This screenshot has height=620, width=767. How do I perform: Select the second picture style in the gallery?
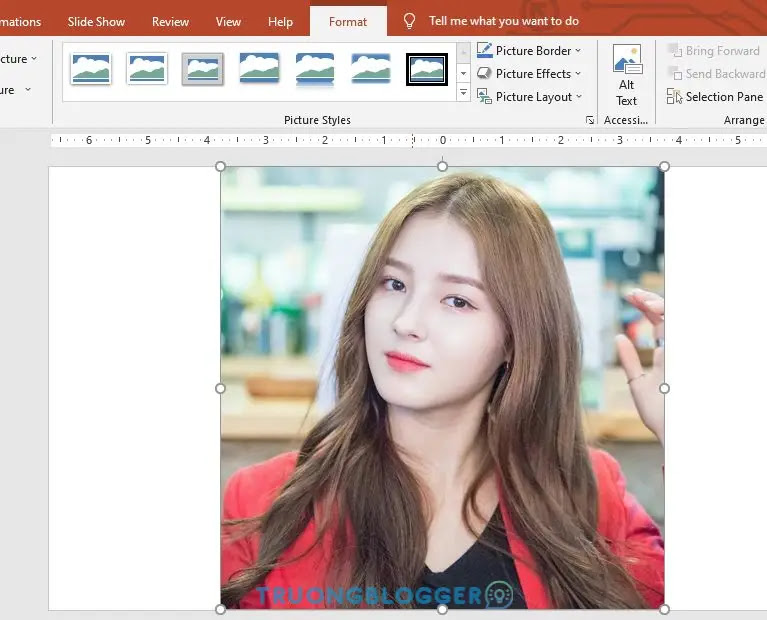147,69
